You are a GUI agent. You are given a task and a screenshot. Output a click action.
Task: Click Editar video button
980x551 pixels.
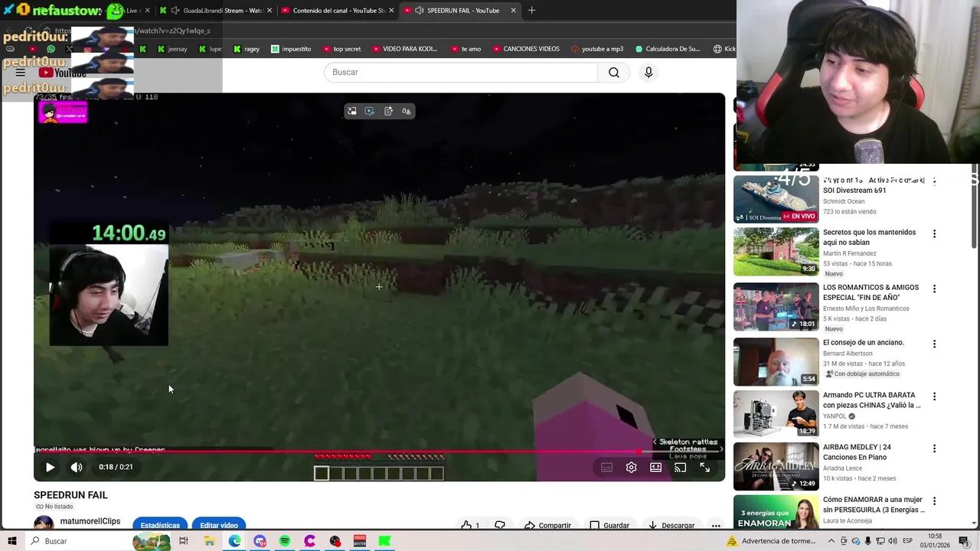pyautogui.click(x=219, y=525)
